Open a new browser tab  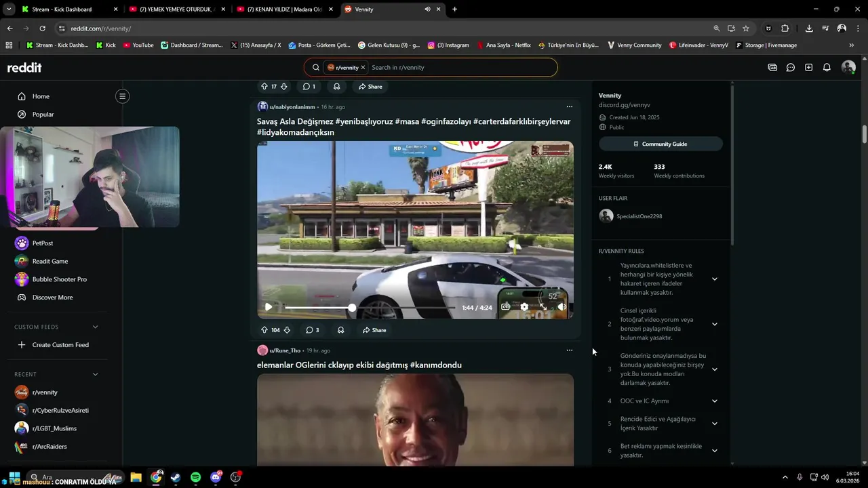(x=454, y=9)
